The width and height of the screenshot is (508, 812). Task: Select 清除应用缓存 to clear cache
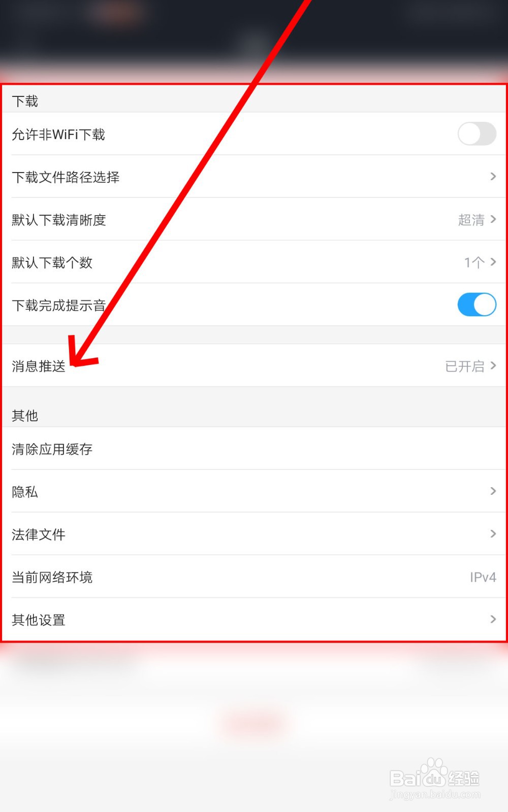coord(254,449)
